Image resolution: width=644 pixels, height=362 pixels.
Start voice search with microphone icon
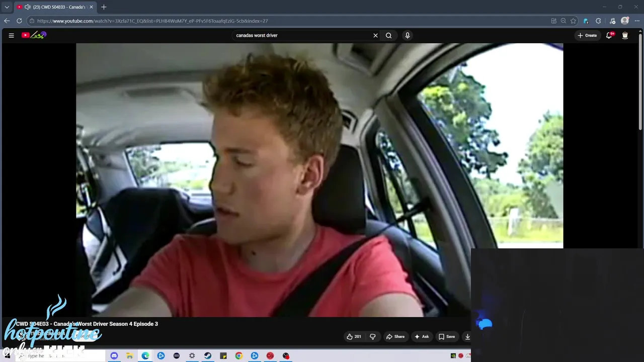(408, 35)
